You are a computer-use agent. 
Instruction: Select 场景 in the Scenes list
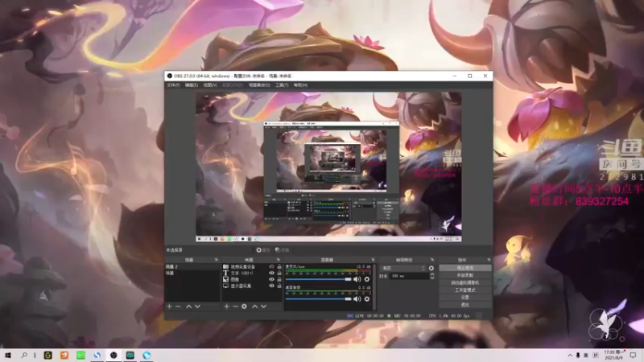click(192, 273)
